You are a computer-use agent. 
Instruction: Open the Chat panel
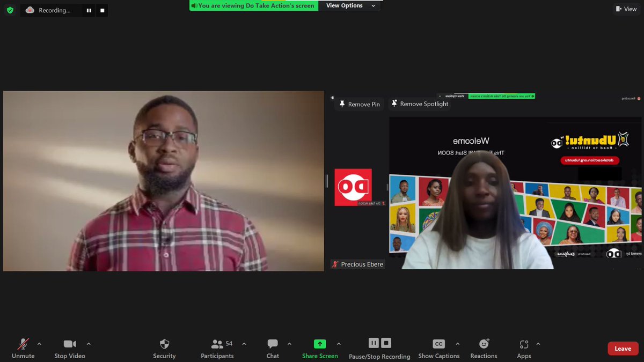[273, 348]
